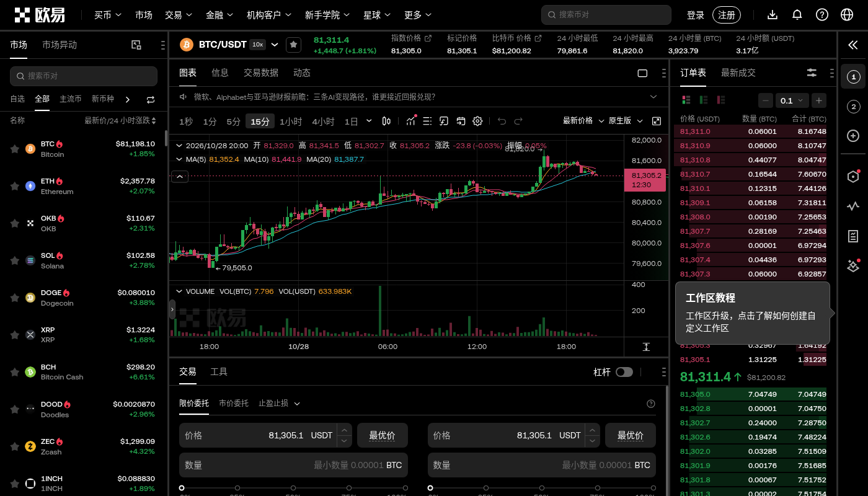This screenshot has height=496, width=868.
Task: Click the chart fullscreen expand icon
Action: 657,121
